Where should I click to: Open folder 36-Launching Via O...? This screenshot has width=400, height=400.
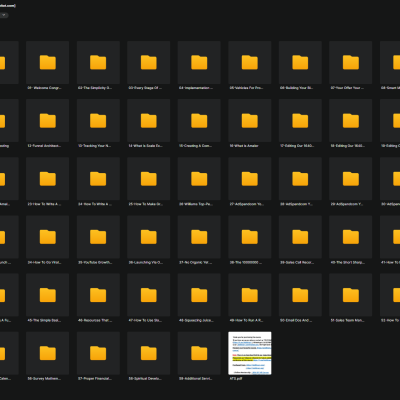[149, 237]
